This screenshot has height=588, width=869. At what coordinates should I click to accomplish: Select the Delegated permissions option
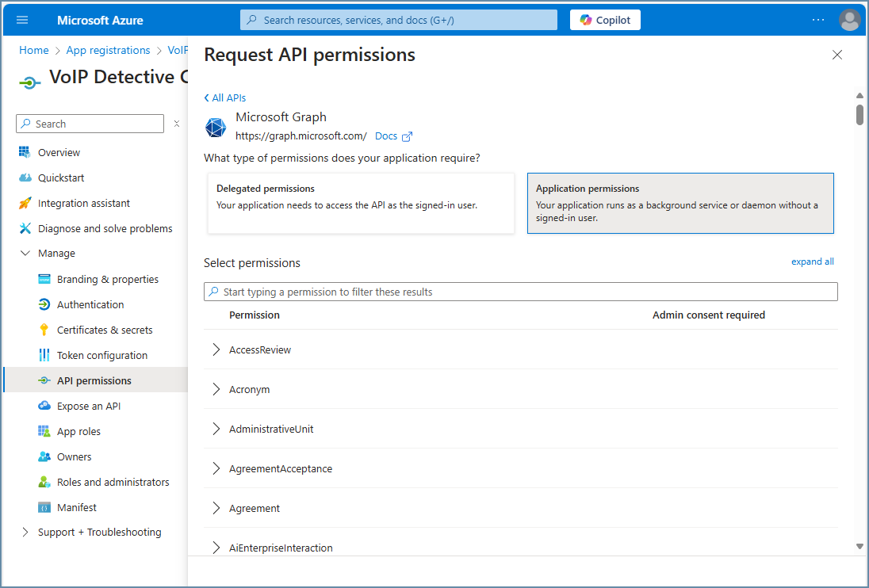pyautogui.click(x=361, y=203)
